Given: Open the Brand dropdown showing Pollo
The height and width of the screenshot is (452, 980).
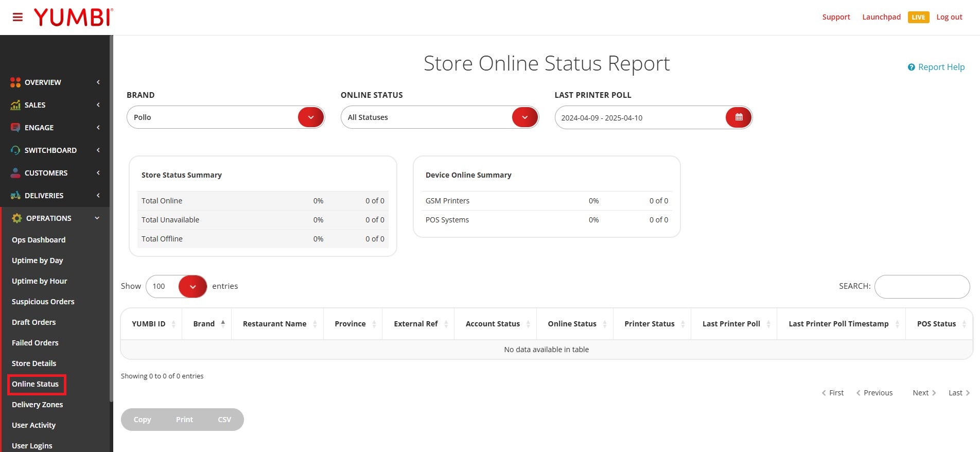Looking at the screenshot, I should (x=225, y=117).
